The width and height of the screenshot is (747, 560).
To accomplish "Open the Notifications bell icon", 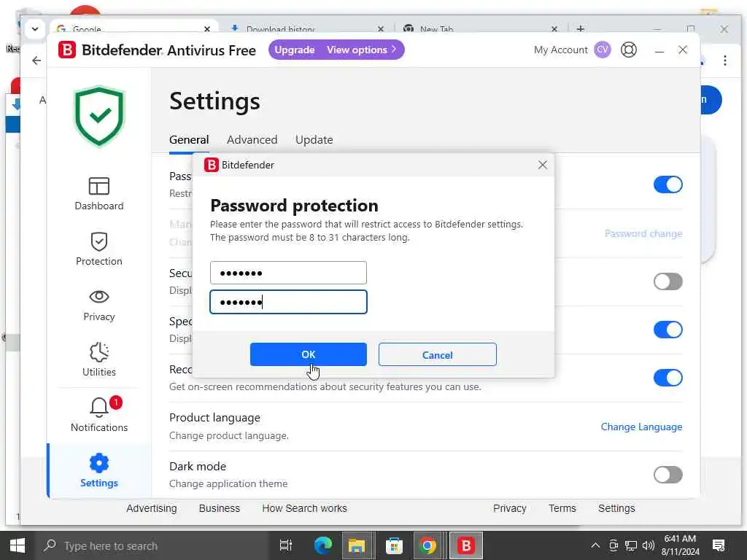I will point(99,407).
